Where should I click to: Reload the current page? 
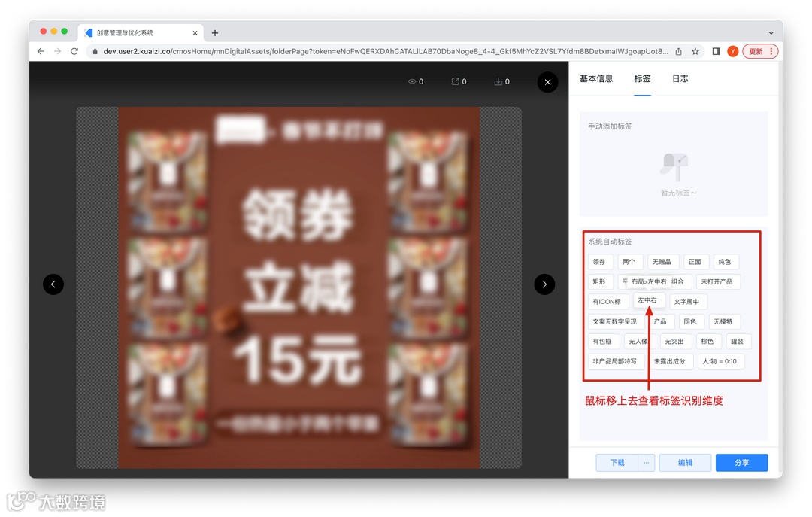[x=74, y=51]
